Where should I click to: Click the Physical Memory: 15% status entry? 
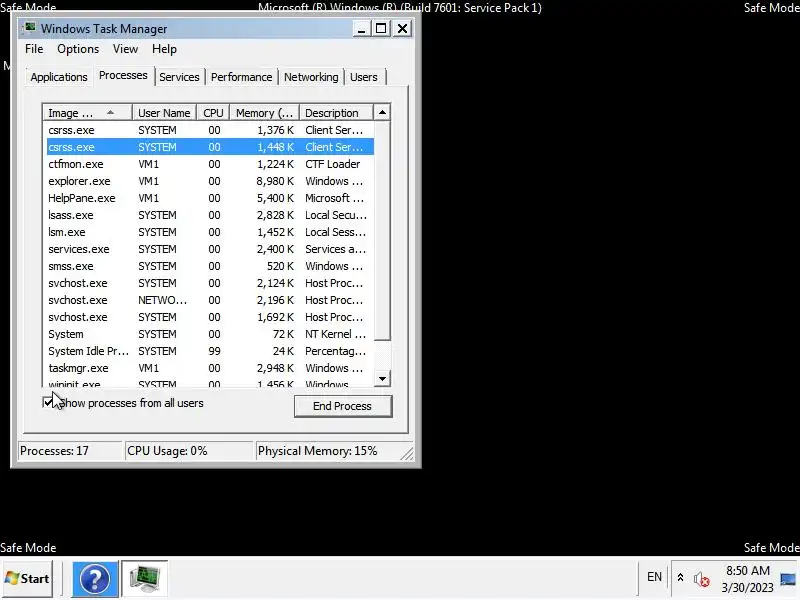pos(327,451)
